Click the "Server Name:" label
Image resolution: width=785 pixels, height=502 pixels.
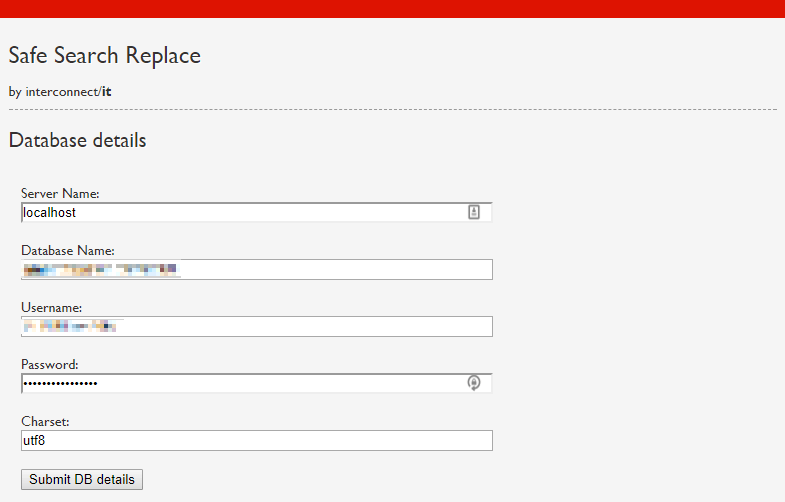click(60, 193)
